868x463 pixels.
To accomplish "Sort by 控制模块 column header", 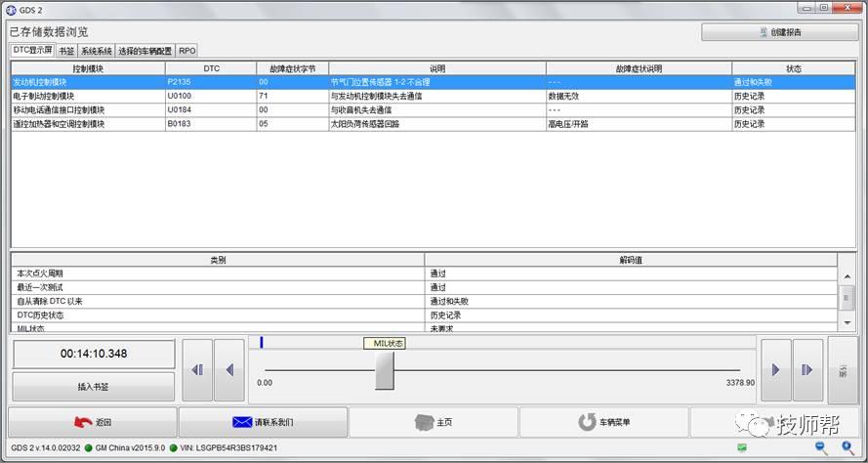I will point(88,68).
